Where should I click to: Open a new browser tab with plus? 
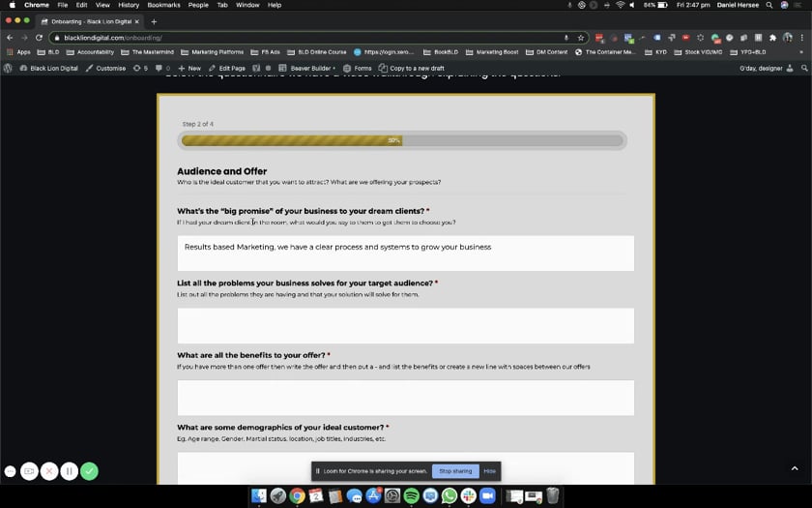154,21
